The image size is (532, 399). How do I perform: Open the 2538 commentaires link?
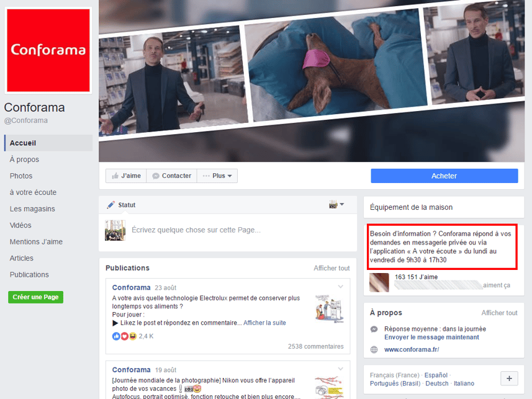[x=316, y=346]
